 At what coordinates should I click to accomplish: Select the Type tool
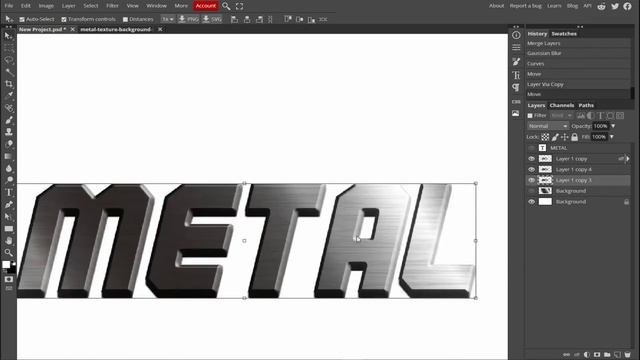point(9,192)
